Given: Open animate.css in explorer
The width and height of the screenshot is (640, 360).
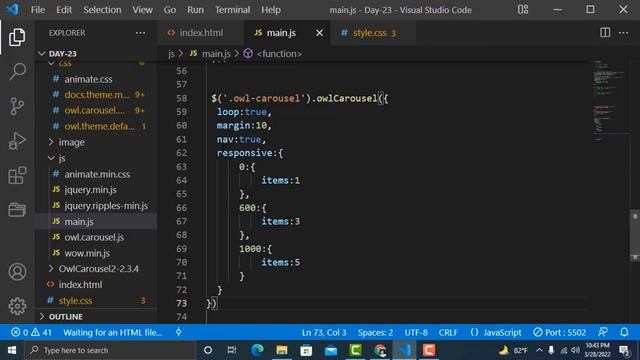Looking at the screenshot, I should point(88,79).
